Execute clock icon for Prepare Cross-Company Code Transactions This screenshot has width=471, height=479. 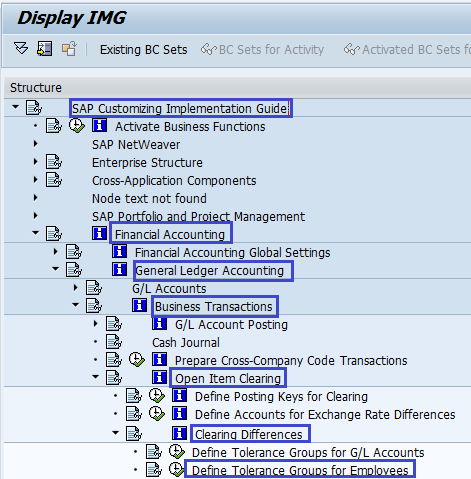click(137, 360)
